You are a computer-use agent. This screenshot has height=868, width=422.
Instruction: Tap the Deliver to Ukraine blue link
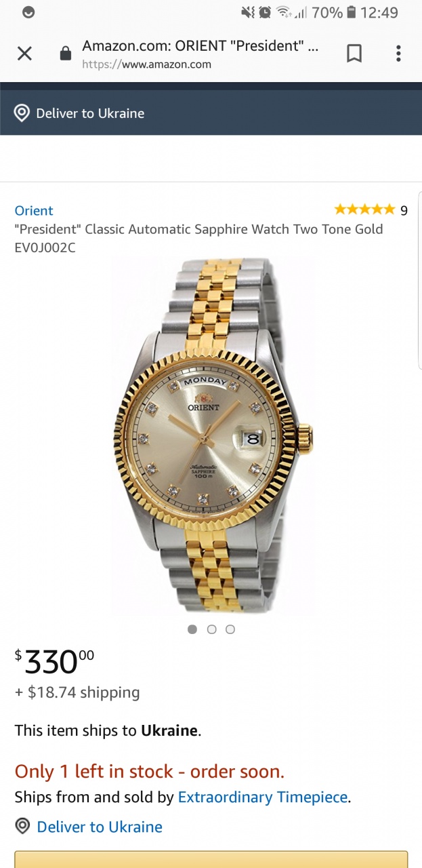[x=100, y=827]
